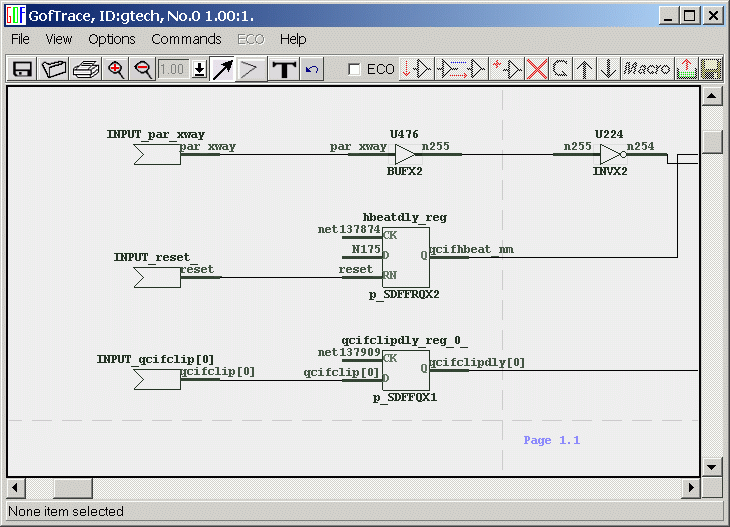Viewport: 730px width, 527px height.
Task: Select the arrow pointer tool
Action: point(222,69)
